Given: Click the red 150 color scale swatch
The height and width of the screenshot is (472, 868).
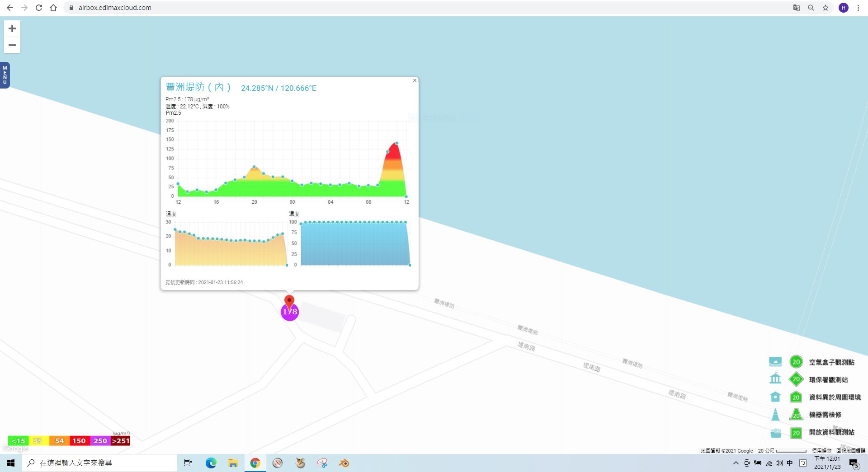Looking at the screenshot, I should click(80, 441).
